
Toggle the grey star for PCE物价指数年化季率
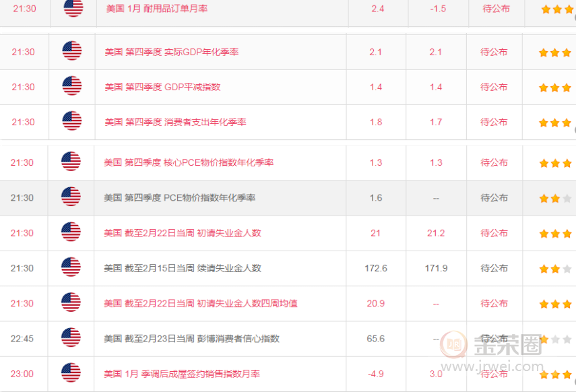click(566, 198)
